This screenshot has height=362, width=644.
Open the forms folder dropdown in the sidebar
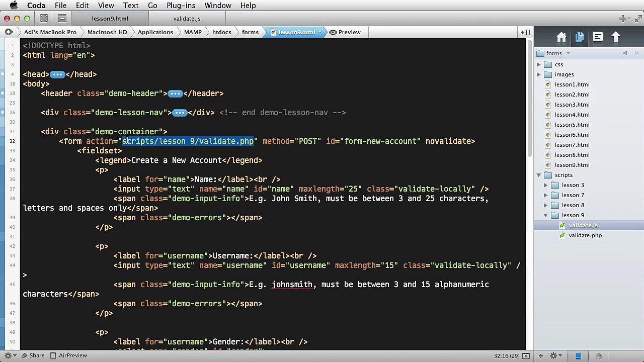tap(568, 53)
